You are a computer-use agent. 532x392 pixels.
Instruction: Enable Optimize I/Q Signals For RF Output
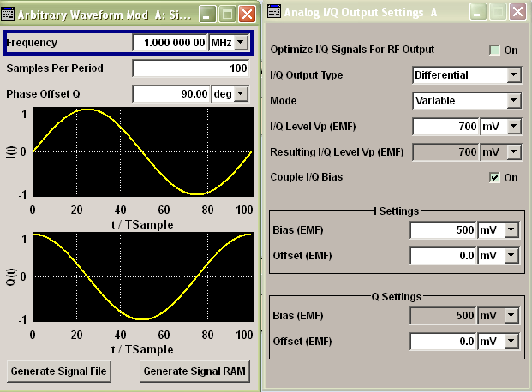point(494,50)
